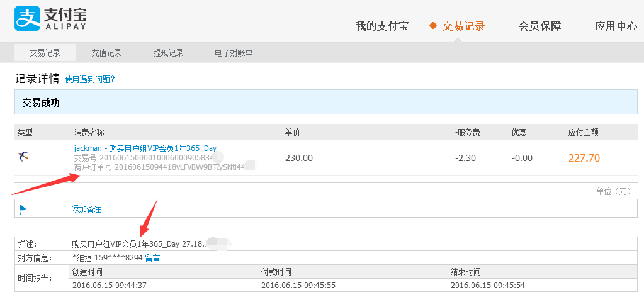Click the blue flag icon
Viewport: 644px width, 307px height.
click(x=23, y=209)
